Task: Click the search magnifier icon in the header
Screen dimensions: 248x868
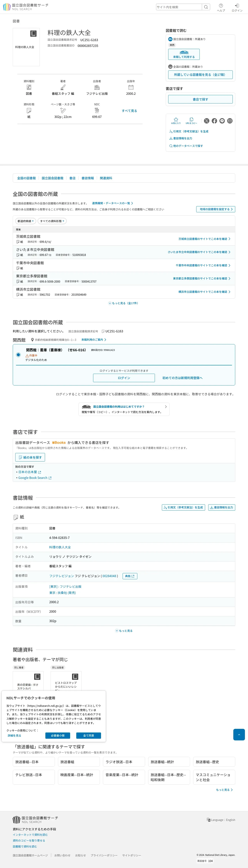Action: click(x=206, y=7)
